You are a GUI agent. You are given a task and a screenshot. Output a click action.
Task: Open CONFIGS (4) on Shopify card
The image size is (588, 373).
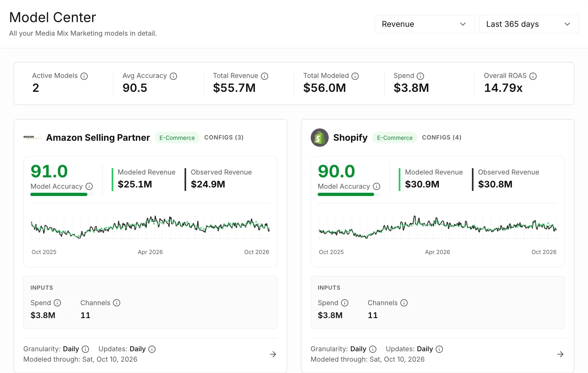pos(442,138)
